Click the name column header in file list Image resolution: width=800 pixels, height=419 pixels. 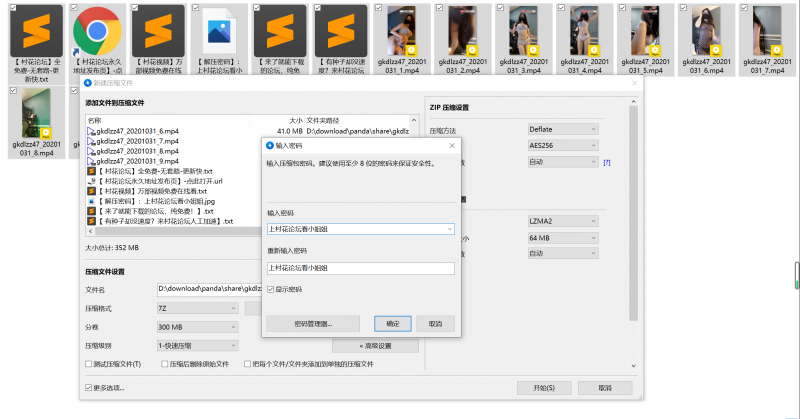coord(95,119)
